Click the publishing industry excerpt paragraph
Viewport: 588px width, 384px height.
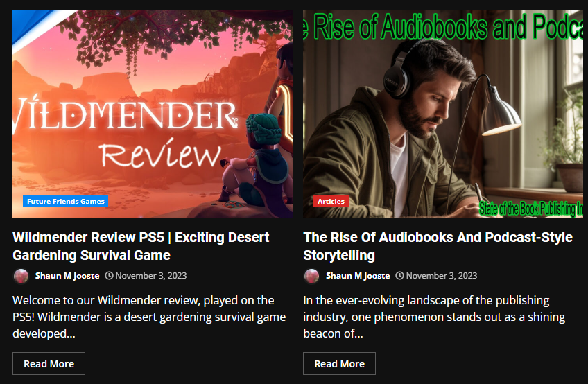pyautogui.click(x=434, y=317)
